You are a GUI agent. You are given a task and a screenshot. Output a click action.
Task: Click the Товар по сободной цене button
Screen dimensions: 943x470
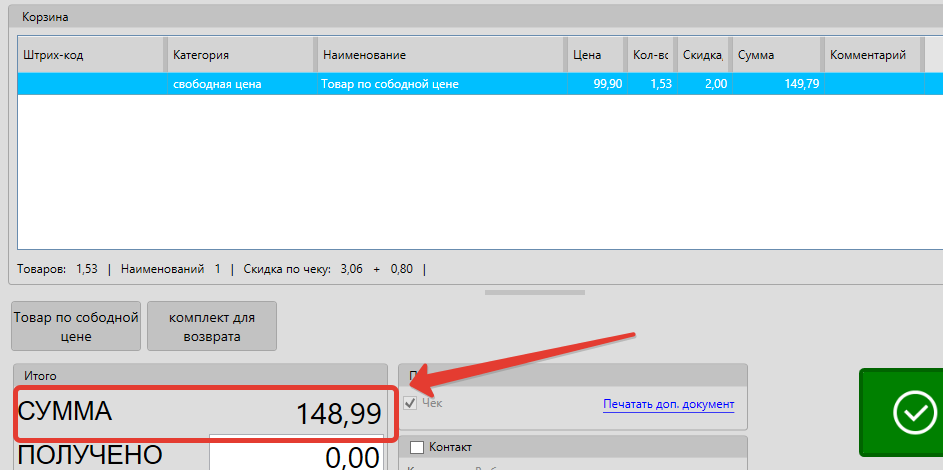point(75,327)
